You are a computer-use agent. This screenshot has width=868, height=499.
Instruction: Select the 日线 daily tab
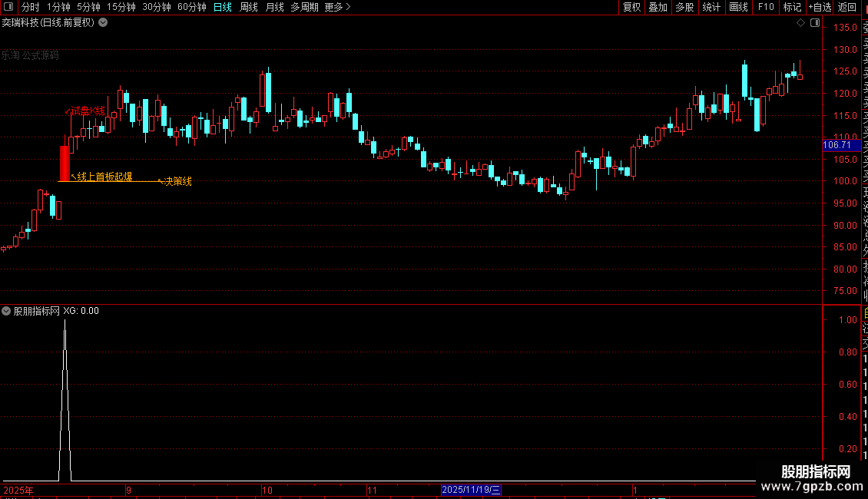[223, 7]
